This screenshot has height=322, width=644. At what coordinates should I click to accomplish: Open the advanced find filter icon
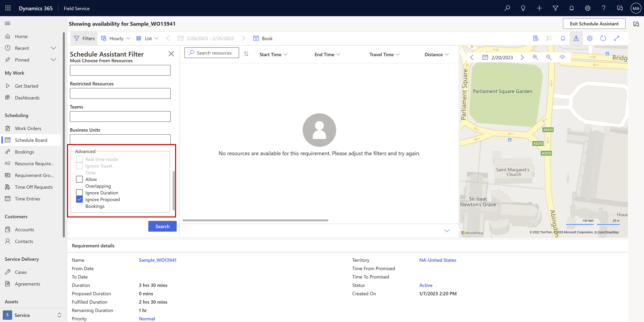(555, 8)
